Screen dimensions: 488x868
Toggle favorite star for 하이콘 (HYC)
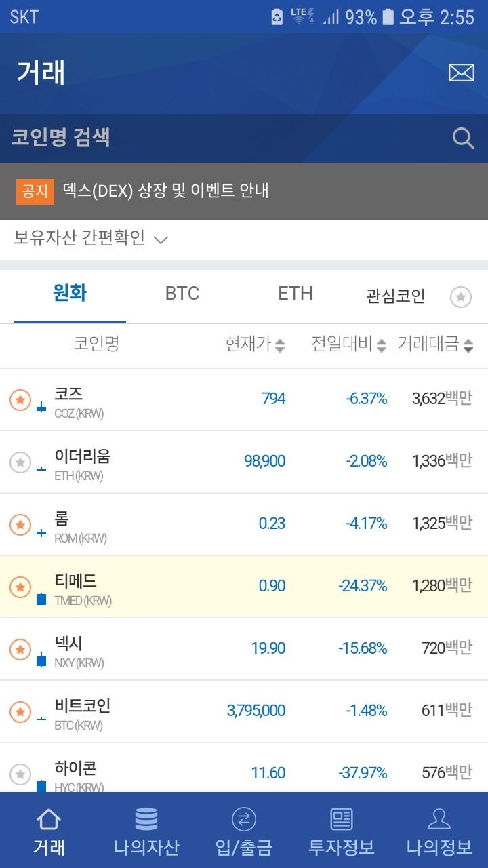(x=20, y=772)
